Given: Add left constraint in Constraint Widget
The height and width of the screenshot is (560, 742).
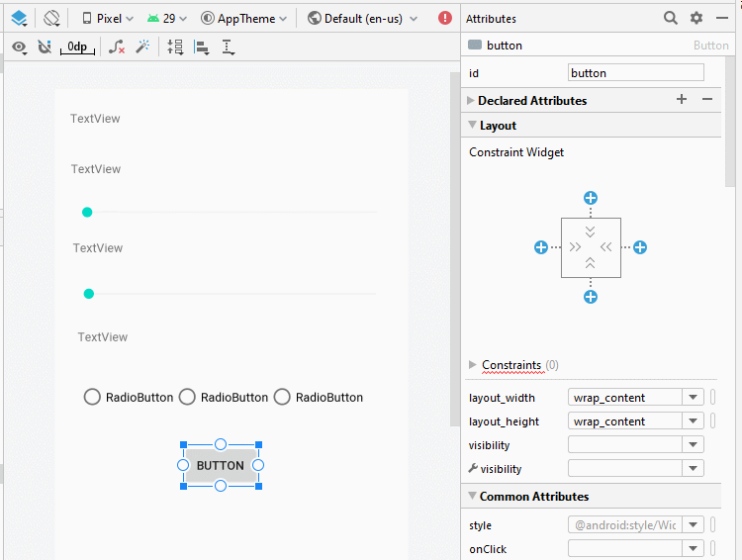Looking at the screenshot, I should coord(541,247).
